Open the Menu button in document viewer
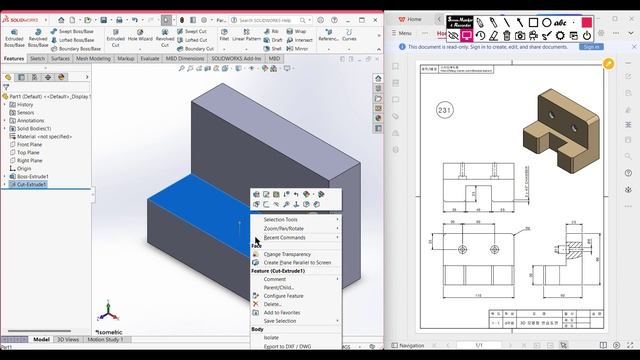The image size is (640, 360). [x=401, y=33]
